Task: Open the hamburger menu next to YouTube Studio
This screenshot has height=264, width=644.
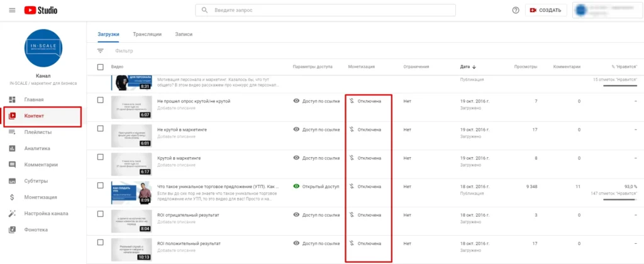Action: click(x=12, y=10)
